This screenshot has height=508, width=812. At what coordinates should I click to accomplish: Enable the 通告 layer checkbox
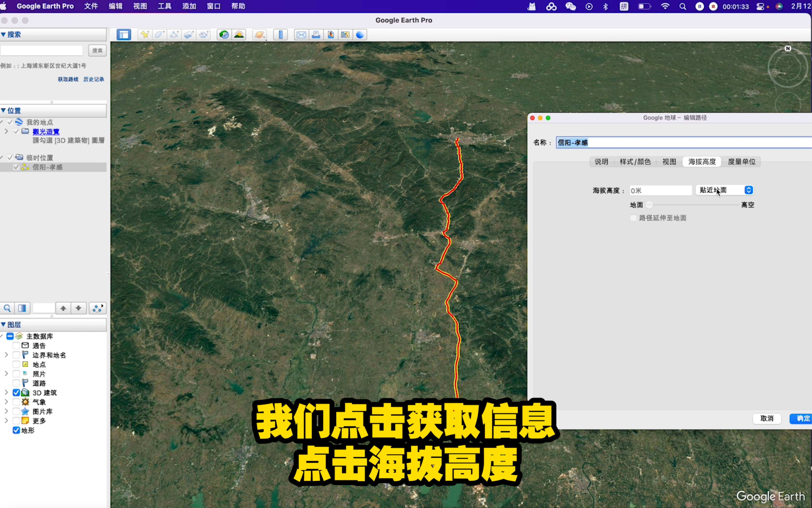(x=16, y=345)
